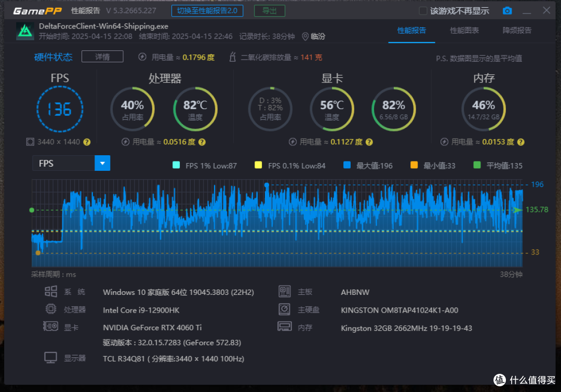Toggle FPS 1% Low legend swatch
The image size is (561, 392).
point(176,165)
